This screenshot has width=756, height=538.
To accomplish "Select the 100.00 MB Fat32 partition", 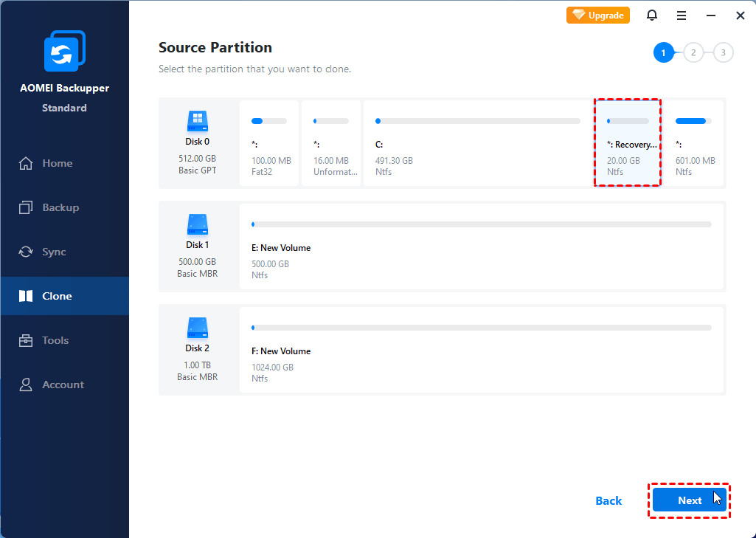I will (x=269, y=143).
